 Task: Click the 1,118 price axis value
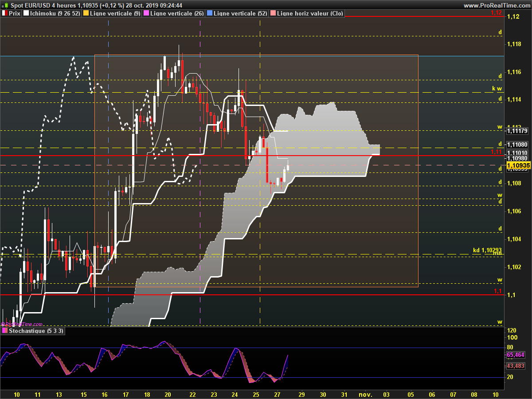pos(514,44)
